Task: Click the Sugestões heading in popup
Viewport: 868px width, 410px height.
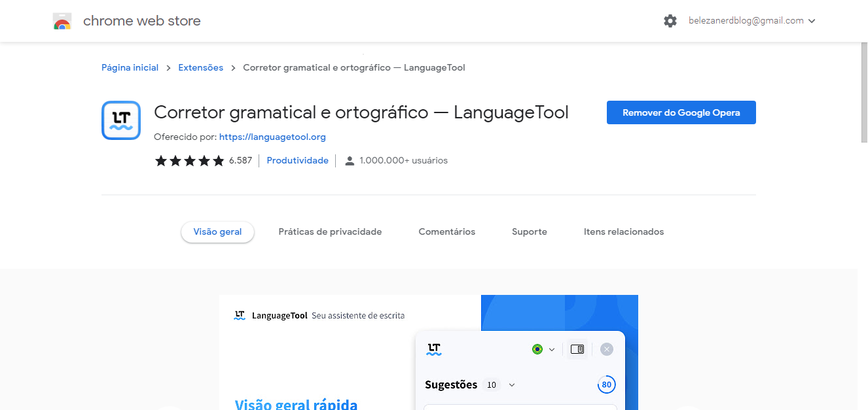Action: 451,384
